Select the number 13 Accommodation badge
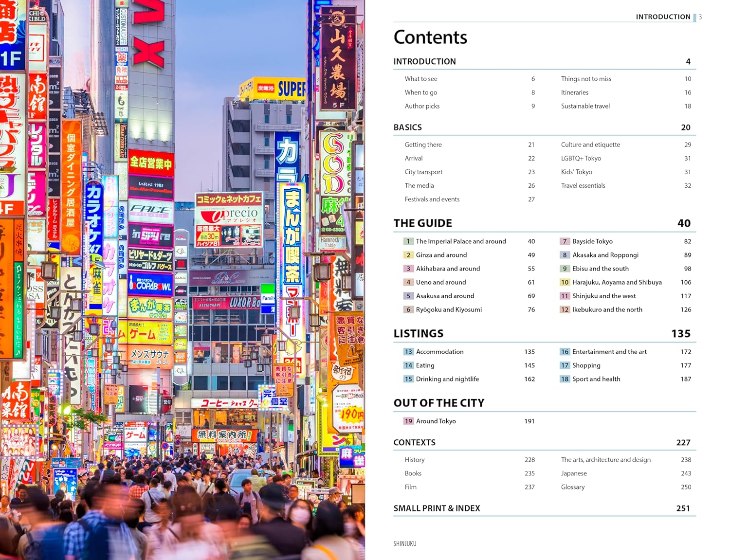 [x=408, y=352]
